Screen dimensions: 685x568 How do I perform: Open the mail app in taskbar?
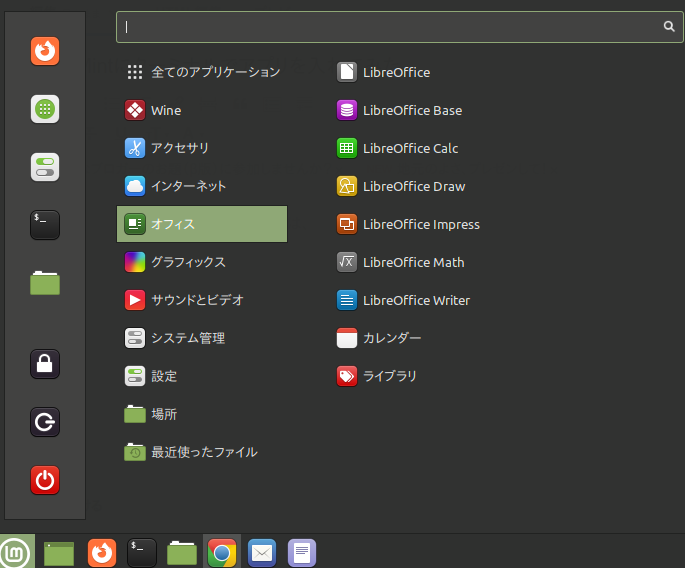pyautogui.click(x=262, y=553)
